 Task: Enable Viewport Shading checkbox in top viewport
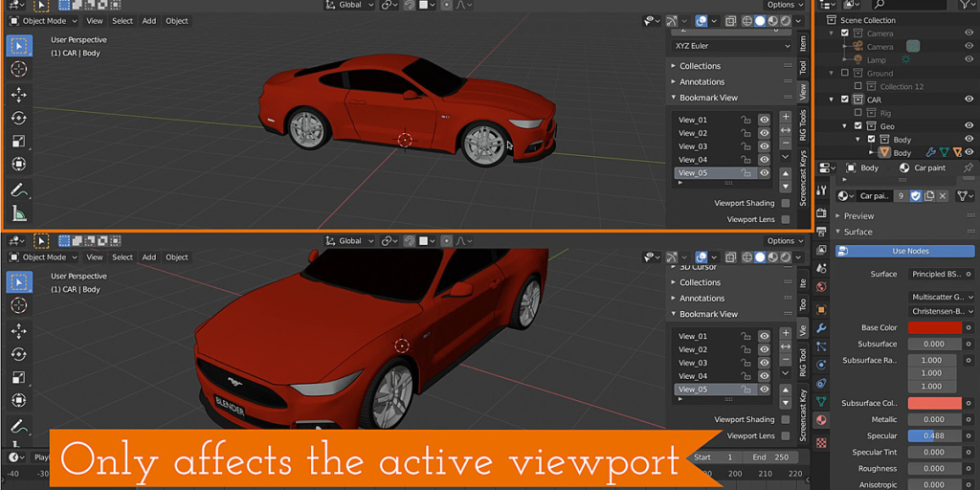785,203
